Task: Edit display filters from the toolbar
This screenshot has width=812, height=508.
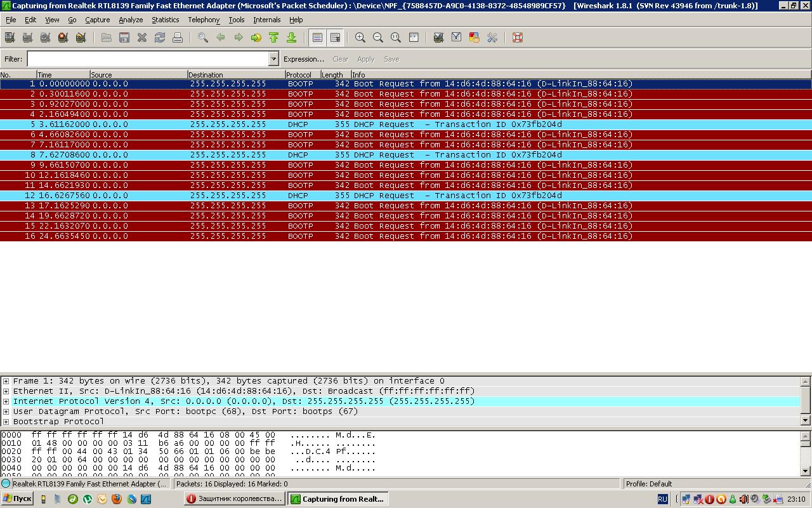Action: [456, 37]
